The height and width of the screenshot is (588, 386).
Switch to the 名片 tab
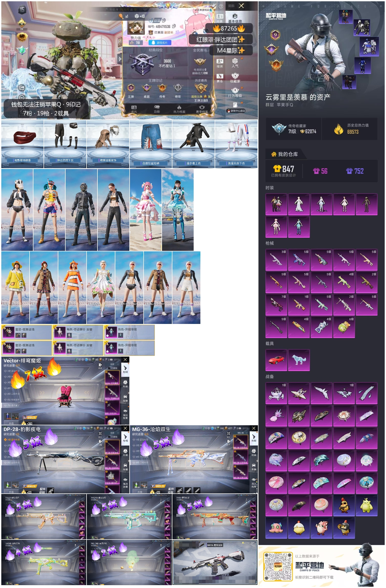(134, 109)
